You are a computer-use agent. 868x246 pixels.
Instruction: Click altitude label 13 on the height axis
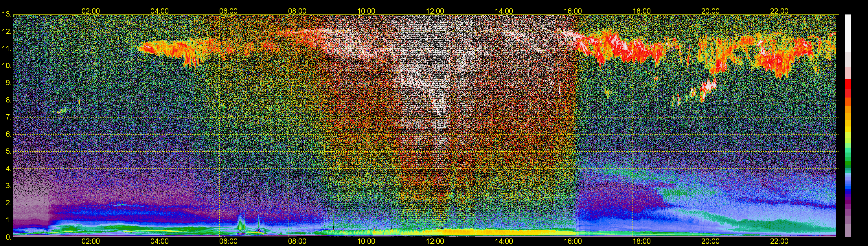[6, 14]
